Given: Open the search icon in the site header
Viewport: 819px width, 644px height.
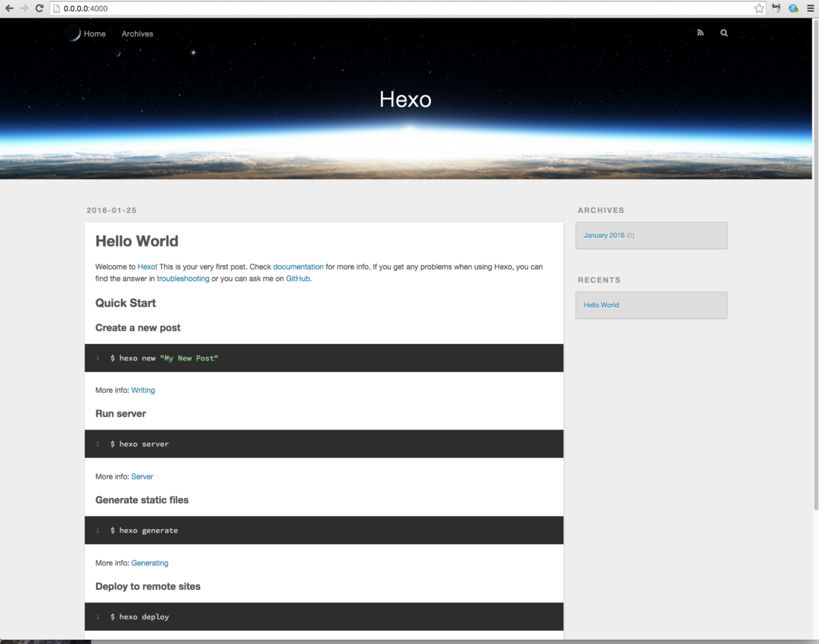Looking at the screenshot, I should coord(724,32).
